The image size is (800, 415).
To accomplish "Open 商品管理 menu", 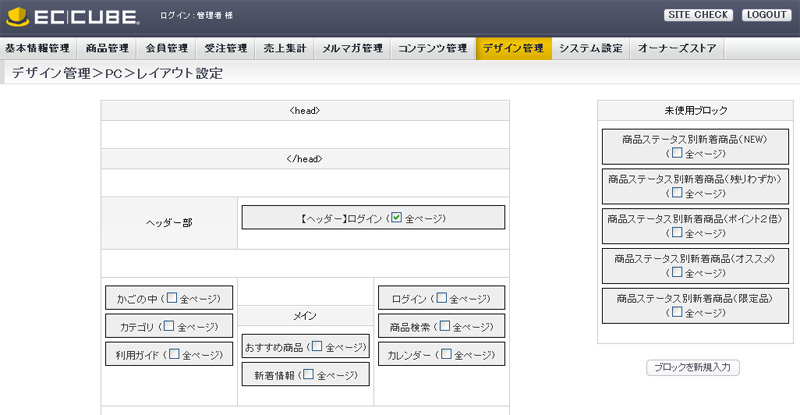I will [x=107, y=48].
